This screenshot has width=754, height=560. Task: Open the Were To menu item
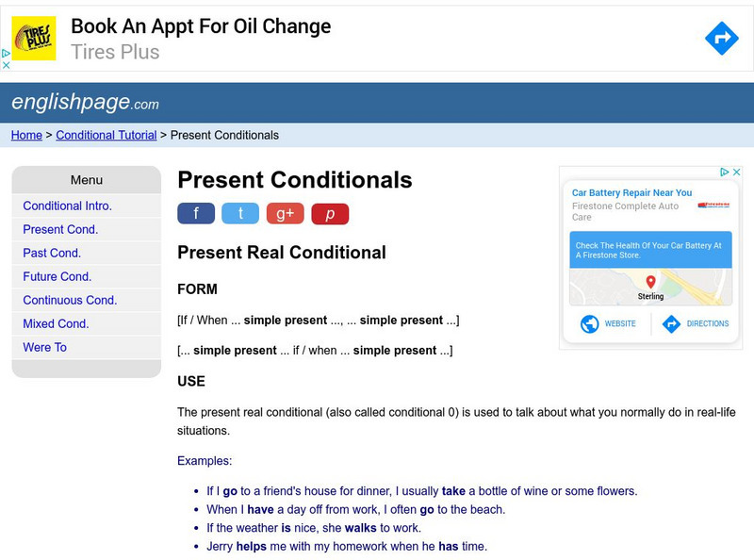[44, 347]
